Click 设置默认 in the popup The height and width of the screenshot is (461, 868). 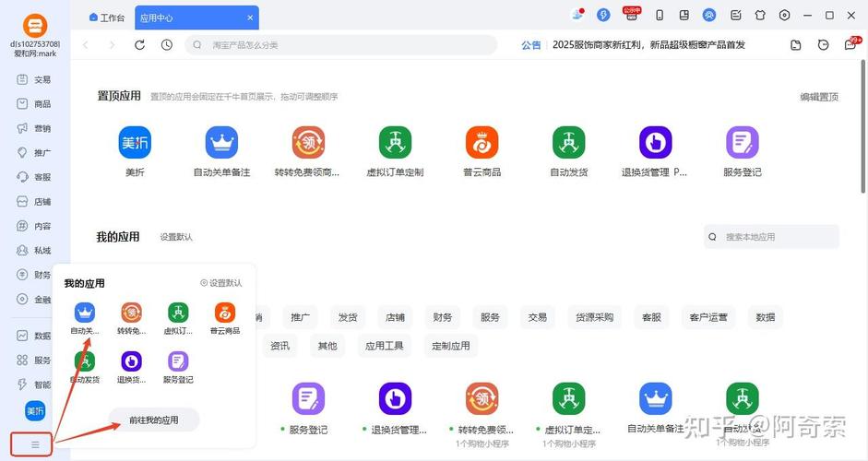[221, 283]
